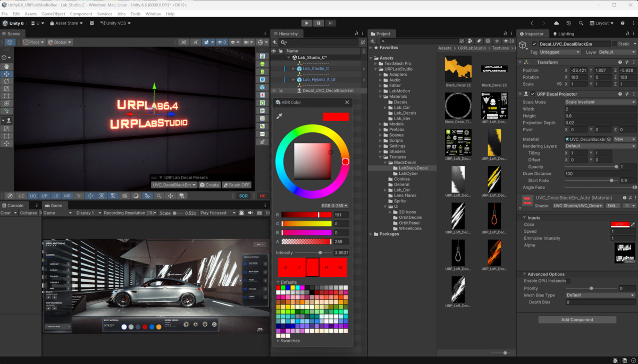The image size is (638, 364).
Task: Open the RGB 0-255 mode dropdown
Action: [x=335, y=206]
